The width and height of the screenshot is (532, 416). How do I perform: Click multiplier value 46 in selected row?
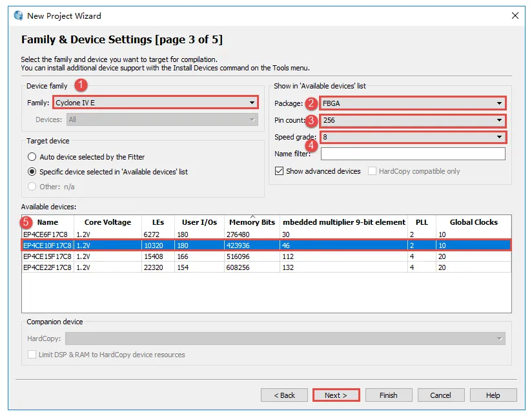286,245
